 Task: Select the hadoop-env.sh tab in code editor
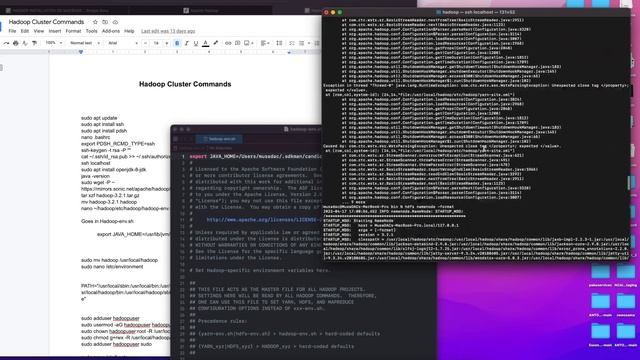tap(219, 139)
